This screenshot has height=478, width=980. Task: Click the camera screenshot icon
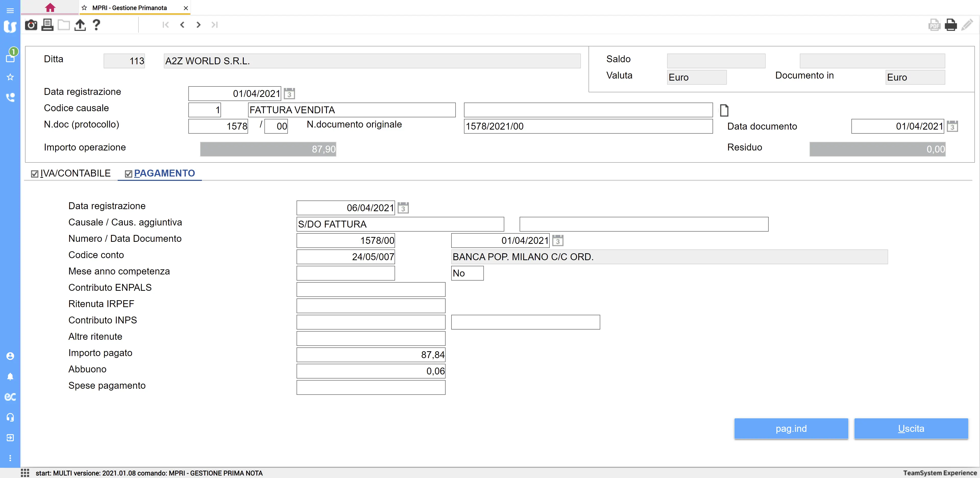[31, 25]
